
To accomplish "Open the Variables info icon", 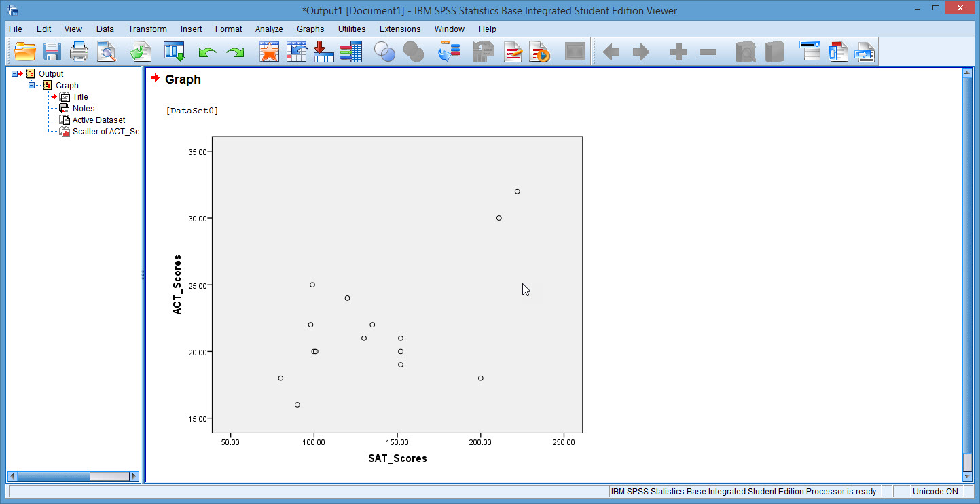I will click(350, 52).
